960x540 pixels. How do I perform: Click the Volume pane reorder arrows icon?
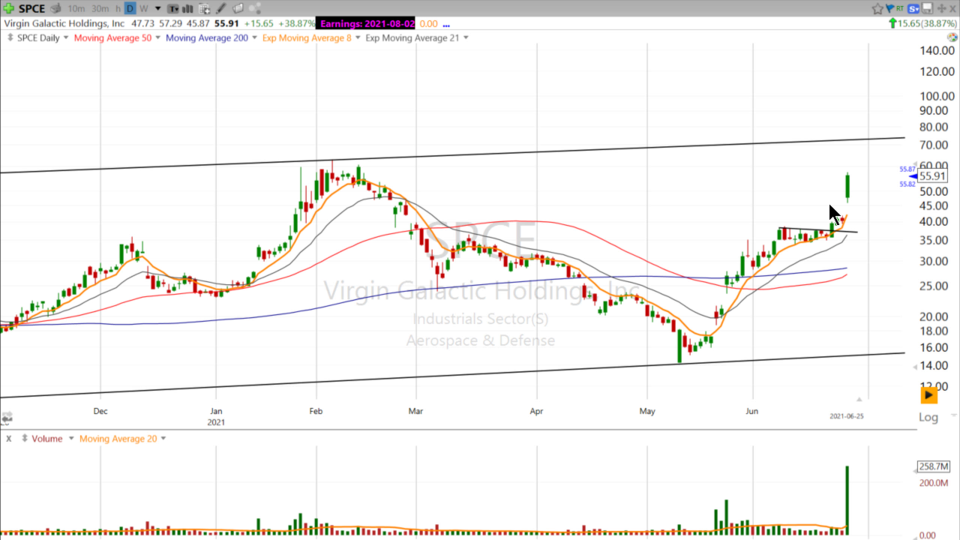point(24,438)
